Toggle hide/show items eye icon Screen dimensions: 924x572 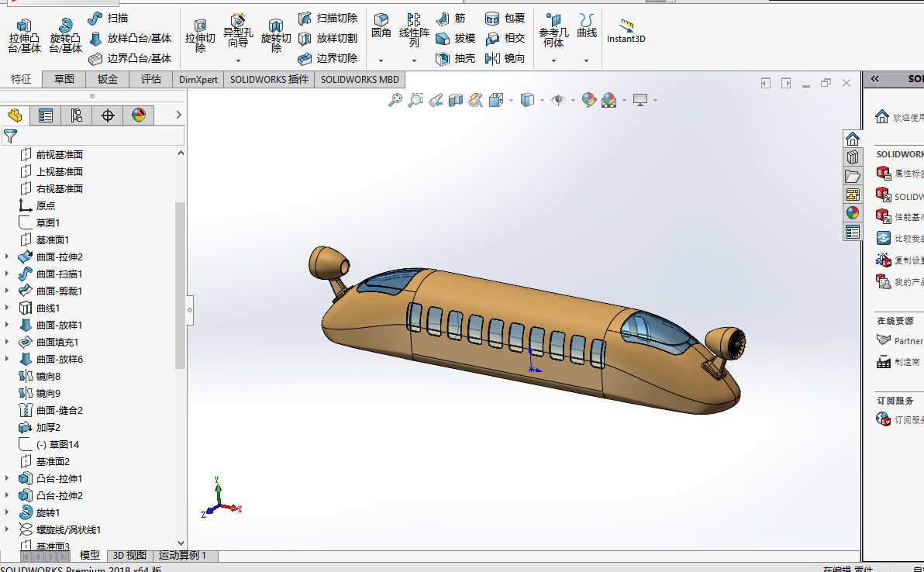(558, 100)
